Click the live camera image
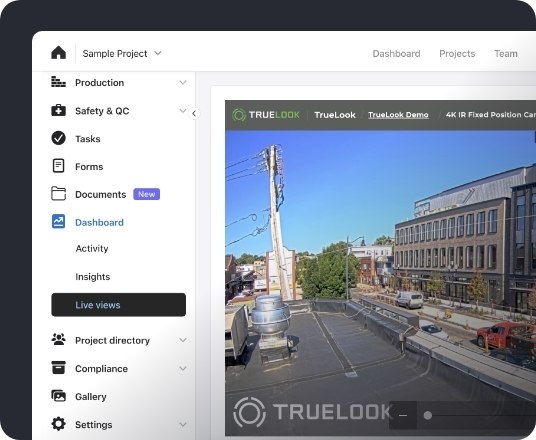 (380, 282)
